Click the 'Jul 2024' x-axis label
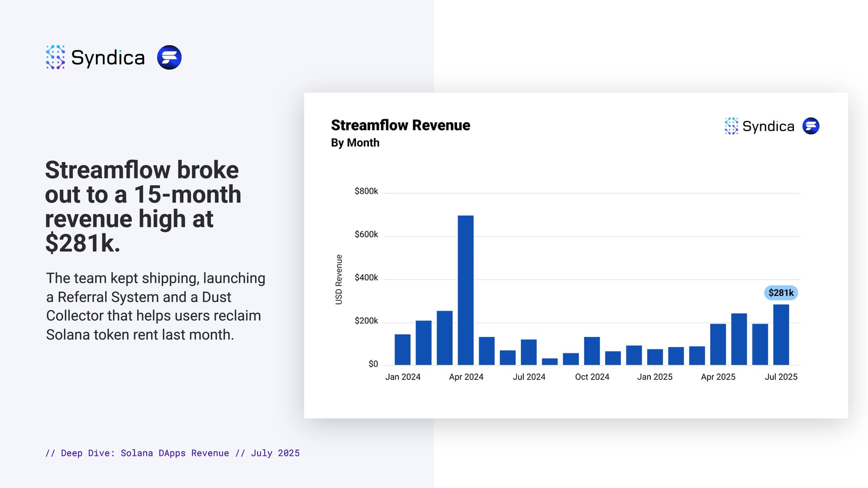This screenshot has width=868, height=488. pos(529,377)
